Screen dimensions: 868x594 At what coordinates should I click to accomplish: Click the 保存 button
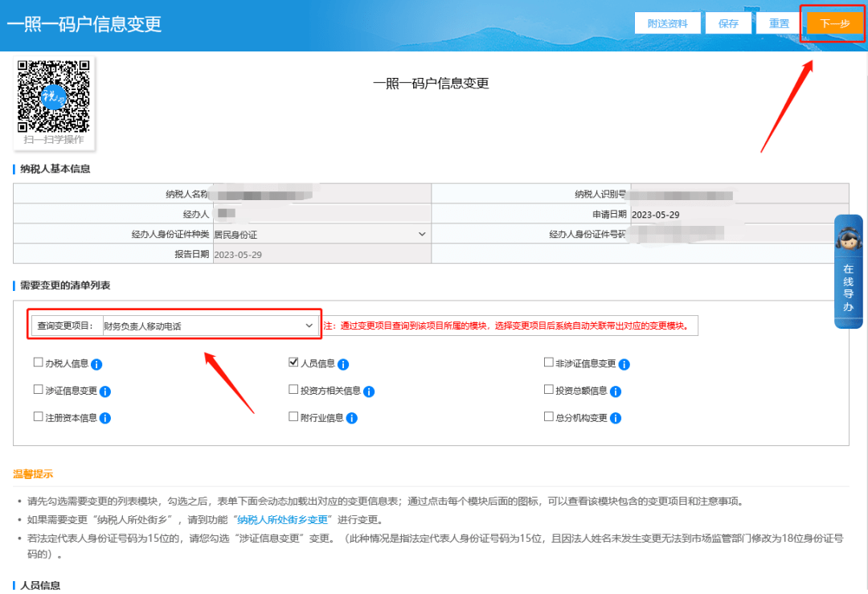point(728,23)
